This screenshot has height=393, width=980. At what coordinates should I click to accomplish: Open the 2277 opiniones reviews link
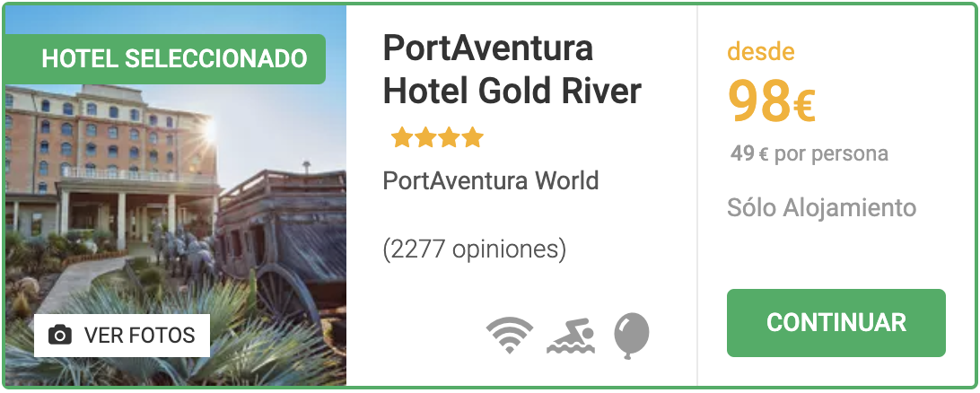coord(475,249)
